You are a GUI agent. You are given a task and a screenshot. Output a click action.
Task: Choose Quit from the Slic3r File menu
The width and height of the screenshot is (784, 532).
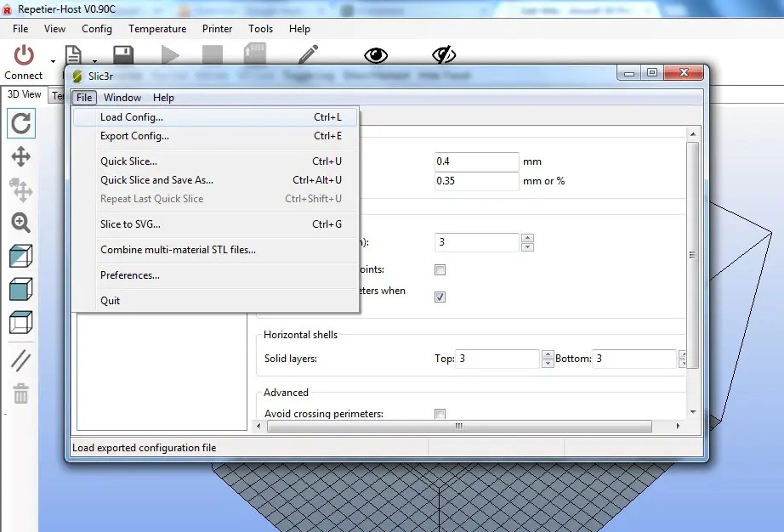click(215, 301)
